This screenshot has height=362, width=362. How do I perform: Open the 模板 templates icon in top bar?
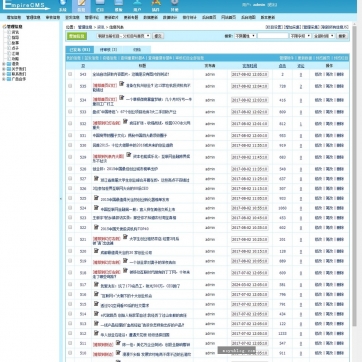119,5
